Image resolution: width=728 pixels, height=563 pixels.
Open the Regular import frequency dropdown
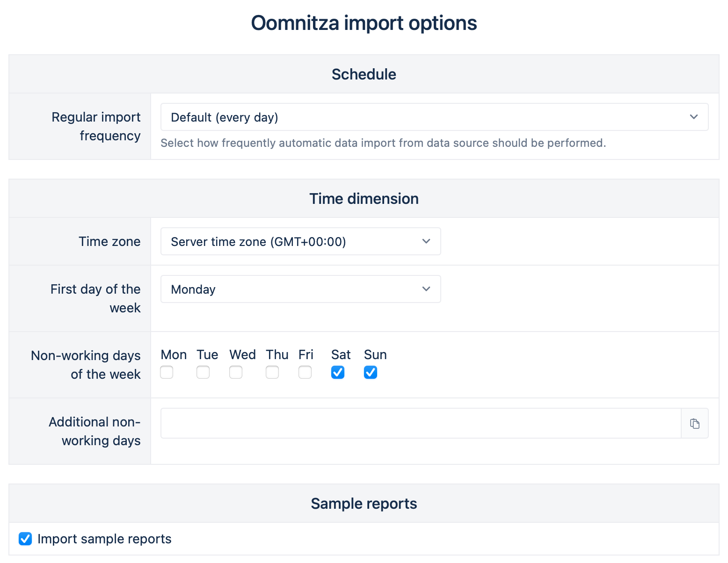pos(434,117)
